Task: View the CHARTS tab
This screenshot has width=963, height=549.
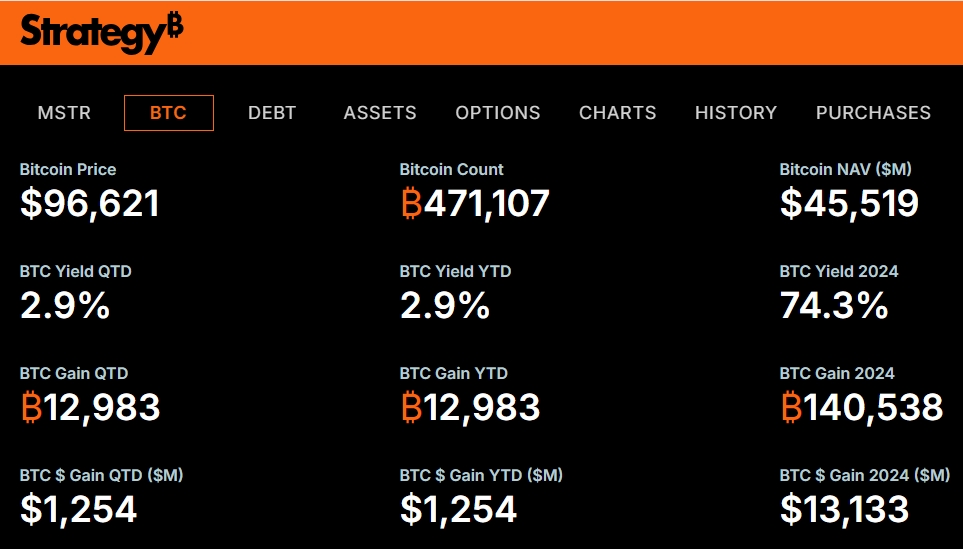Action: 618,113
